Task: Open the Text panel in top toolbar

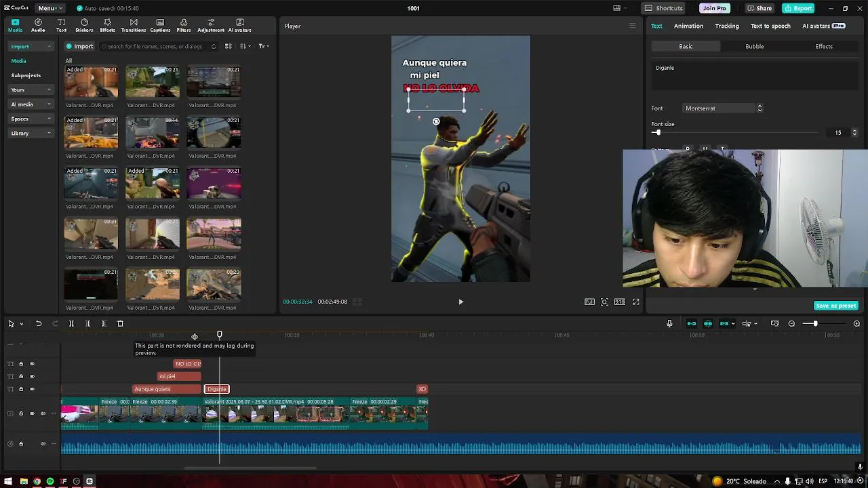Action: (x=61, y=26)
